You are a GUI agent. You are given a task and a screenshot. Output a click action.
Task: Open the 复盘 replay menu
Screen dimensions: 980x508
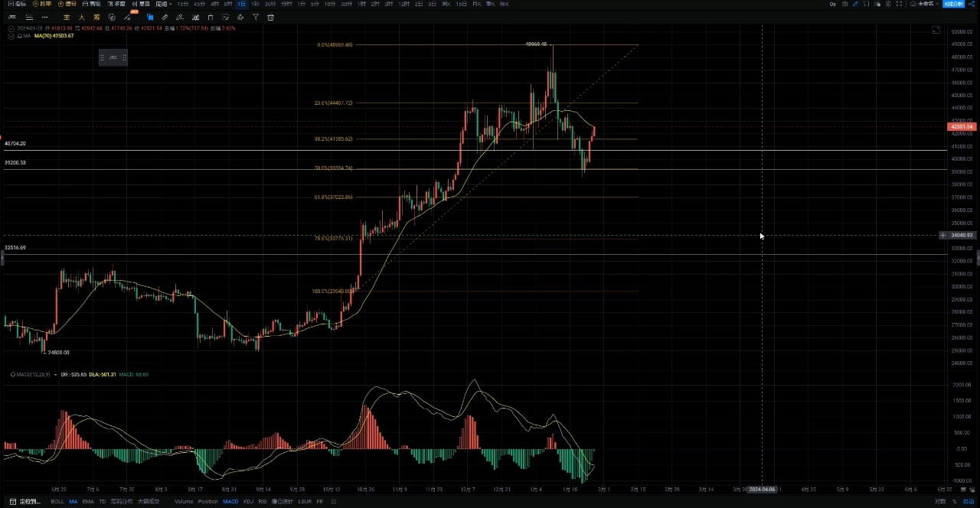coord(141,4)
